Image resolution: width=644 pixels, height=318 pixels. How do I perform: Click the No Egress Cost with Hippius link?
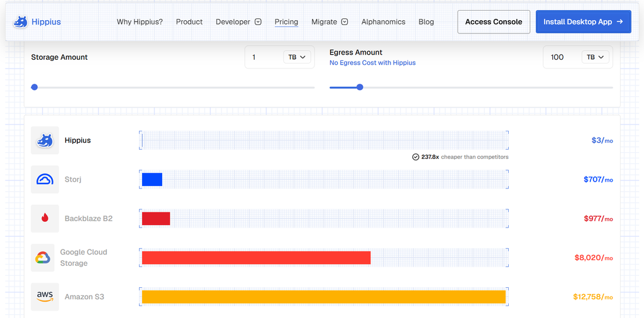click(x=372, y=63)
